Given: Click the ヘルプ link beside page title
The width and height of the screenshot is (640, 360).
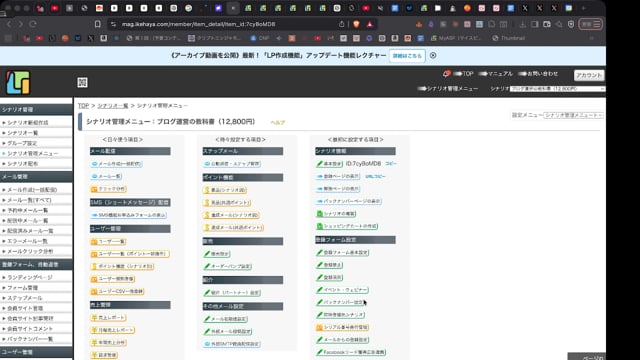Looking at the screenshot, I should tap(278, 122).
